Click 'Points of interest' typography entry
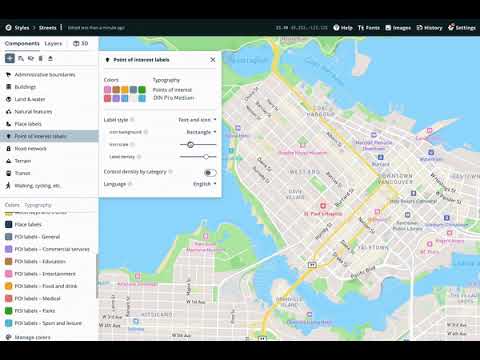The height and width of the screenshot is (360, 480). (x=172, y=90)
